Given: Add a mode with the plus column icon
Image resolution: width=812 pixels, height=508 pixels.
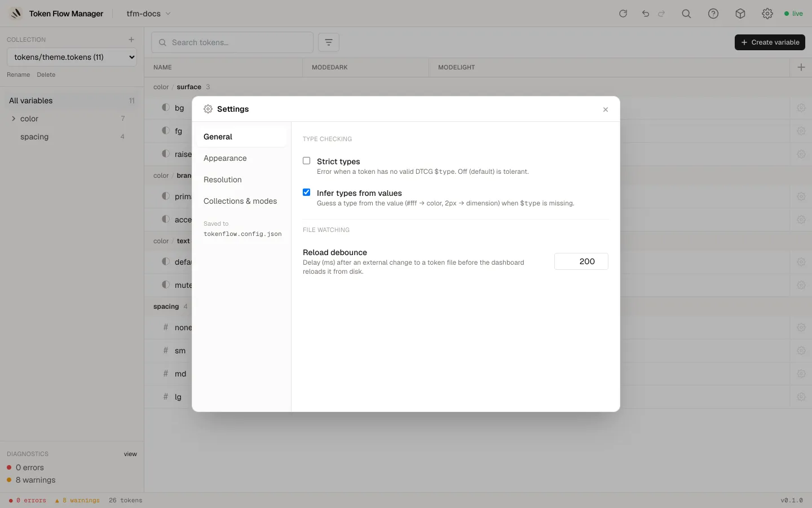Looking at the screenshot, I should [x=801, y=67].
